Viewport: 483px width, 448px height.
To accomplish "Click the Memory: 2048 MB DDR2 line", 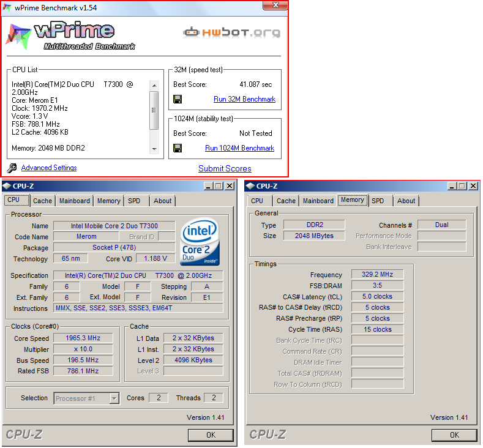I will (48, 148).
